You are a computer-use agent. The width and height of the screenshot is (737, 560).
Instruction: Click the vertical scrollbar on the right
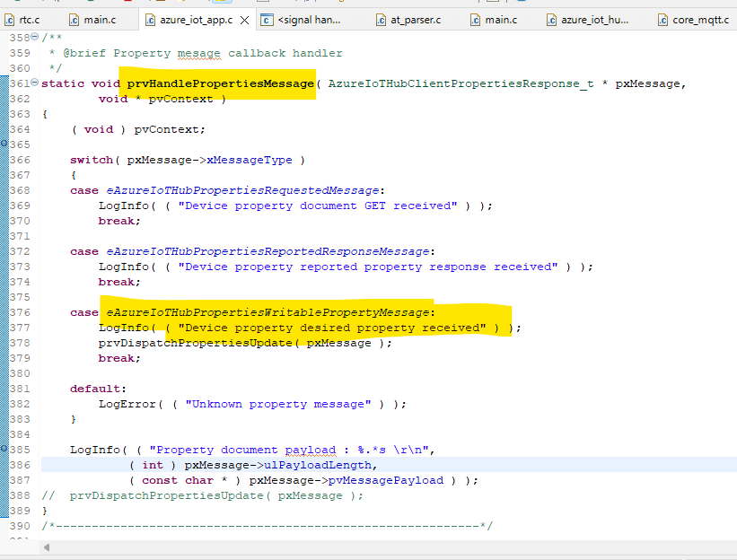click(731, 269)
